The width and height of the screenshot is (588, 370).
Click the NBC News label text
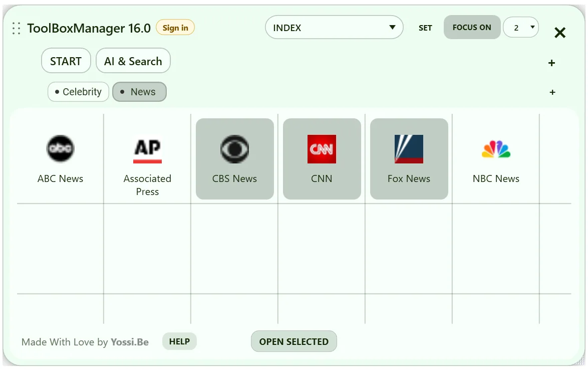tap(496, 178)
